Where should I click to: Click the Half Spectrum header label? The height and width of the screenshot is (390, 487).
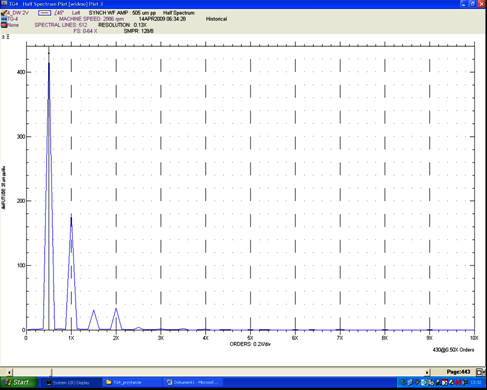179,13
